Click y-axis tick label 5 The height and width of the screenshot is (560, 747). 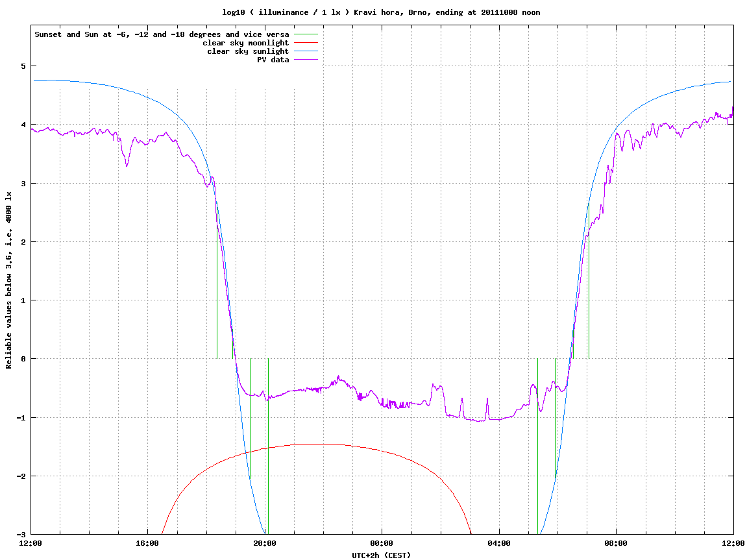pyautogui.click(x=23, y=66)
